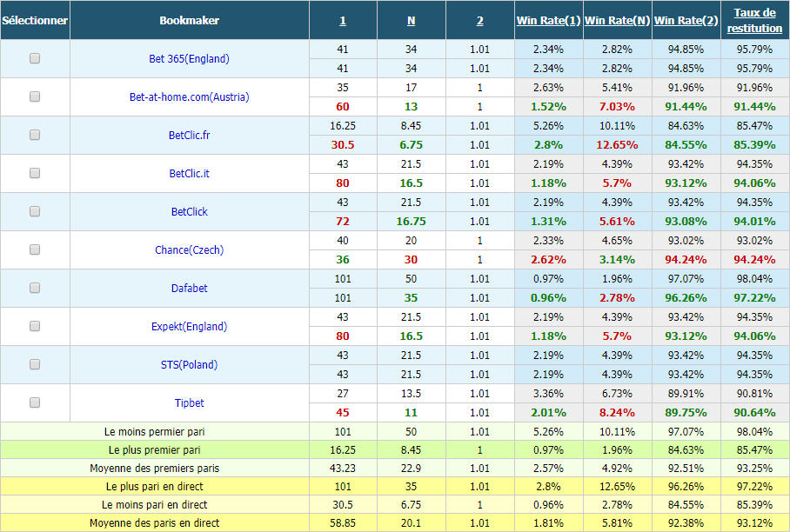Viewport: 790px width, 532px height.
Task: Click the green 90.64% restitution for Tipbet
Action: click(754, 413)
